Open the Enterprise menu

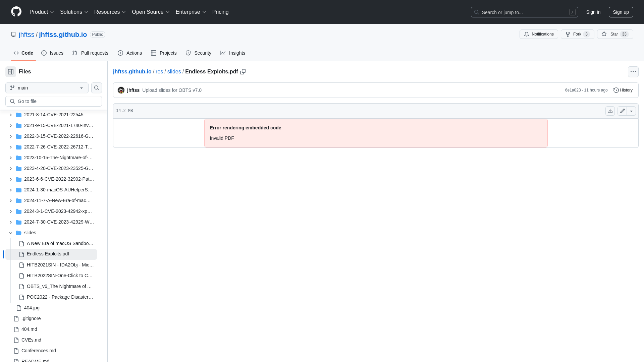[191, 12]
